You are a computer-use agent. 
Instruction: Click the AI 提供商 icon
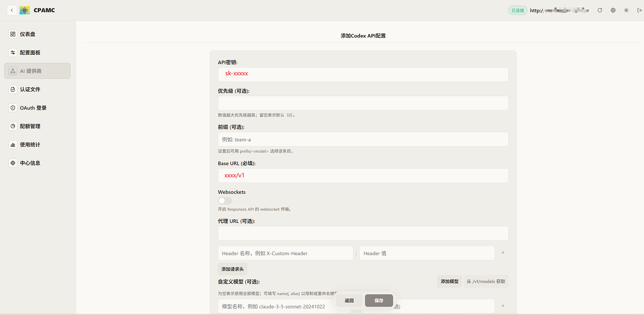[13, 71]
